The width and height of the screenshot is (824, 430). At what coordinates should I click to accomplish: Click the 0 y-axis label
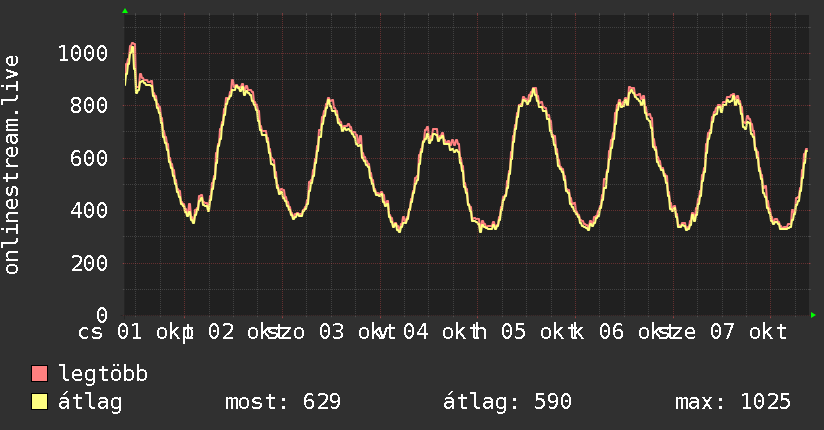(102, 315)
